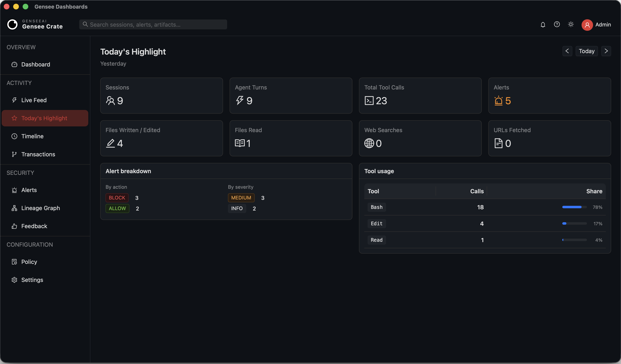Open the Admin user avatar
621x364 pixels.
(x=587, y=25)
